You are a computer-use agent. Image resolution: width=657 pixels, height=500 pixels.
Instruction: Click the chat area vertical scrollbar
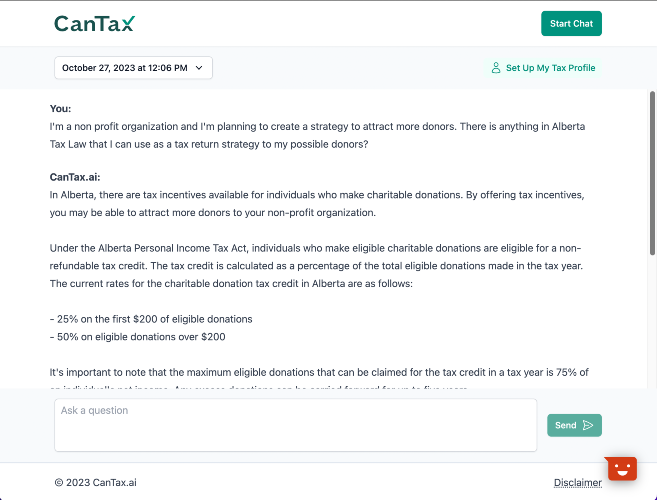[x=652, y=173]
